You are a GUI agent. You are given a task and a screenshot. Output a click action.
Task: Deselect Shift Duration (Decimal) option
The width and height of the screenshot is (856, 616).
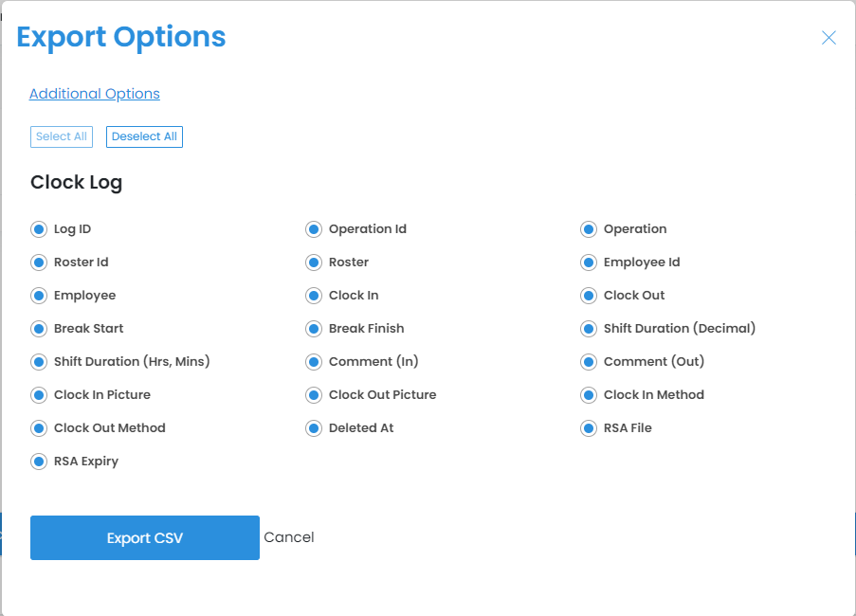(589, 329)
